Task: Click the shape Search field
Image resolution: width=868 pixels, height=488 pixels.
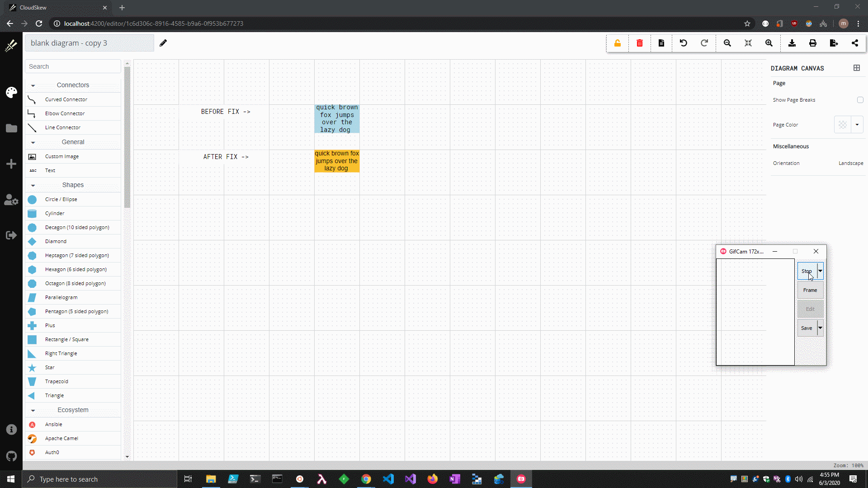Action: [x=72, y=66]
